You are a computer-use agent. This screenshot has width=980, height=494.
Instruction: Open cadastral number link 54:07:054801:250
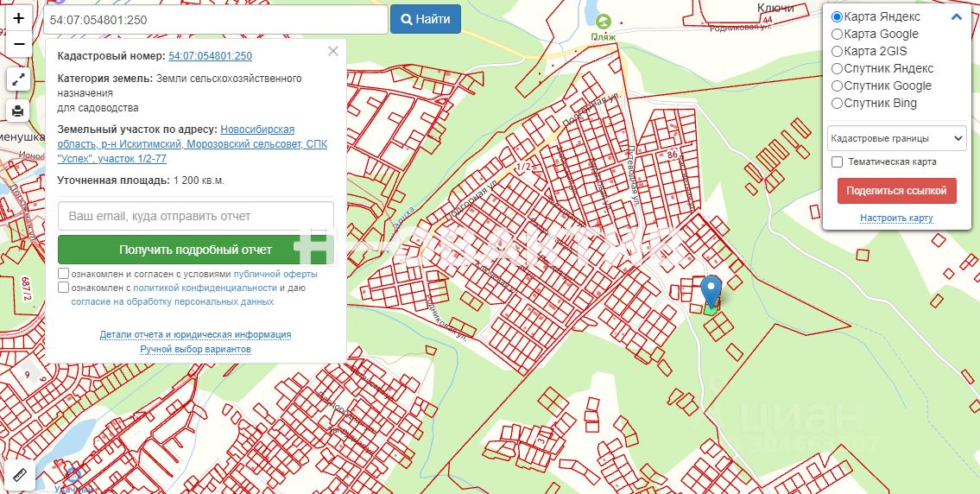210,55
